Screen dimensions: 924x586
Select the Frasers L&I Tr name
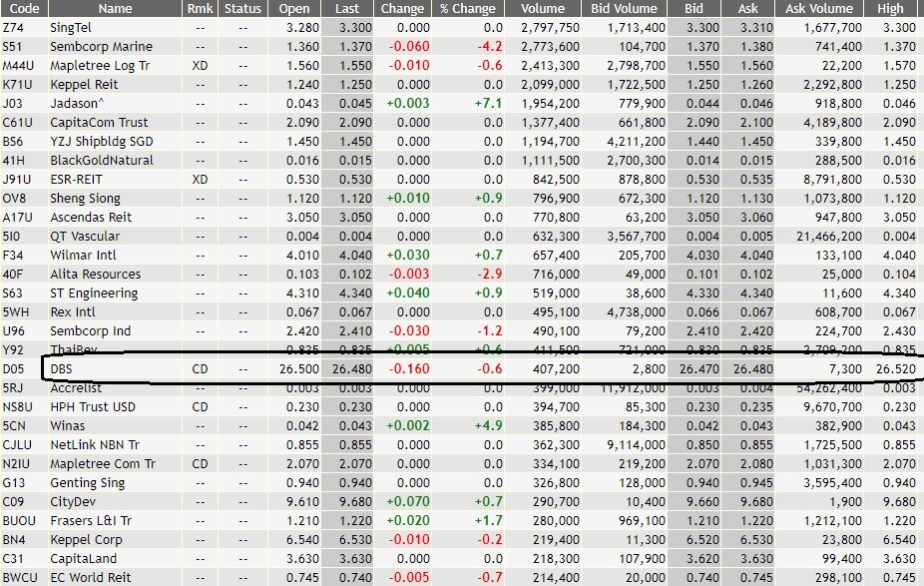click(91, 521)
